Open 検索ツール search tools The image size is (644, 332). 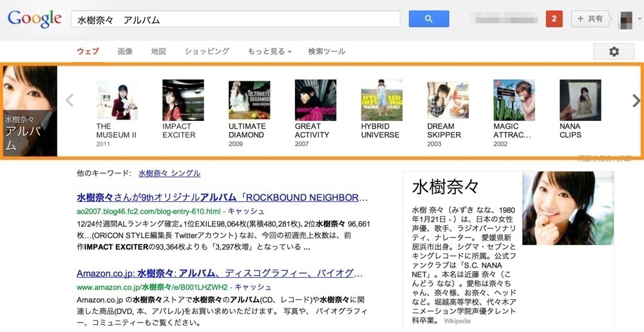click(327, 51)
